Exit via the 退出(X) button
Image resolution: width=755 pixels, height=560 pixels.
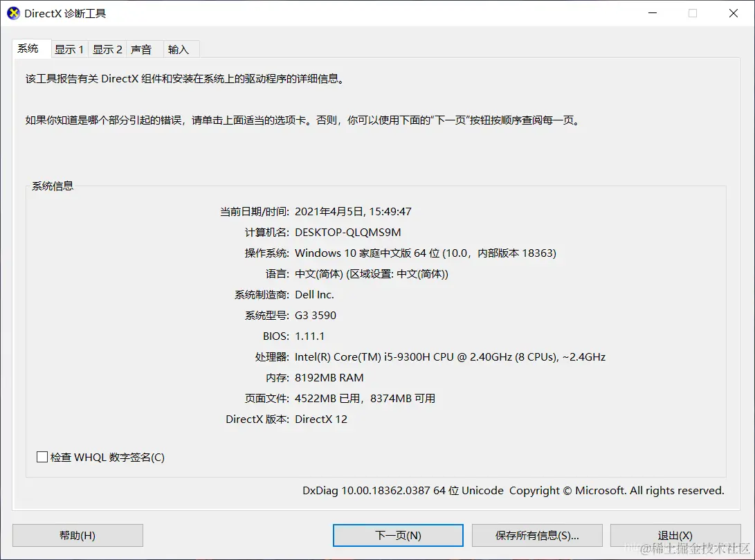point(675,536)
